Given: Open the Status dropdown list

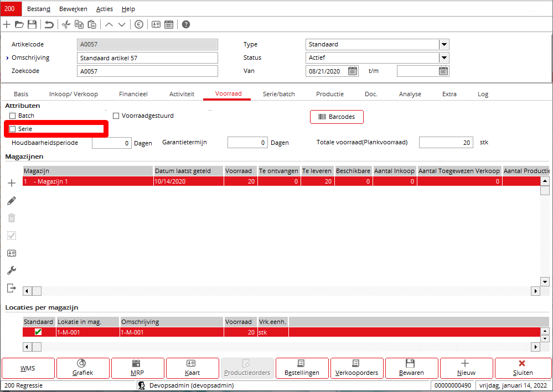Looking at the screenshot, I should 444,58.
